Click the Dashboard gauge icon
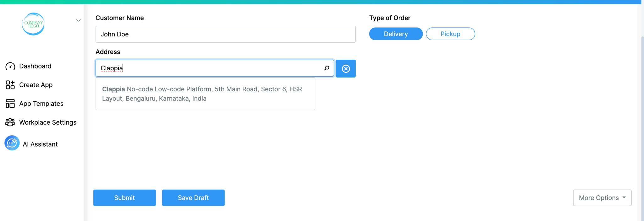 point(10,66)
